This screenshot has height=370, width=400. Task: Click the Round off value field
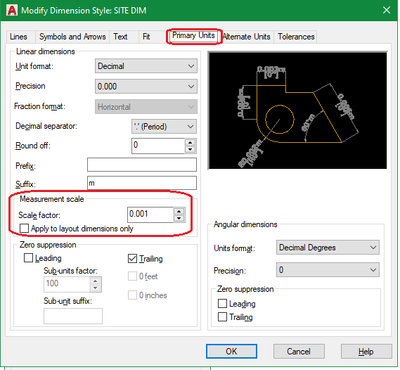[x=158, y=146]
